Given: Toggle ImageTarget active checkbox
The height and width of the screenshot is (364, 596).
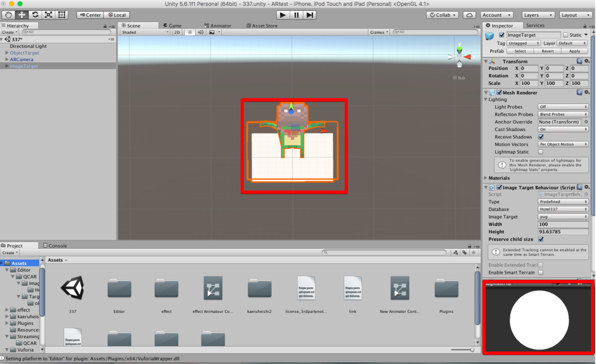Looking at the screenshot, I should click(x=502, y=35).
